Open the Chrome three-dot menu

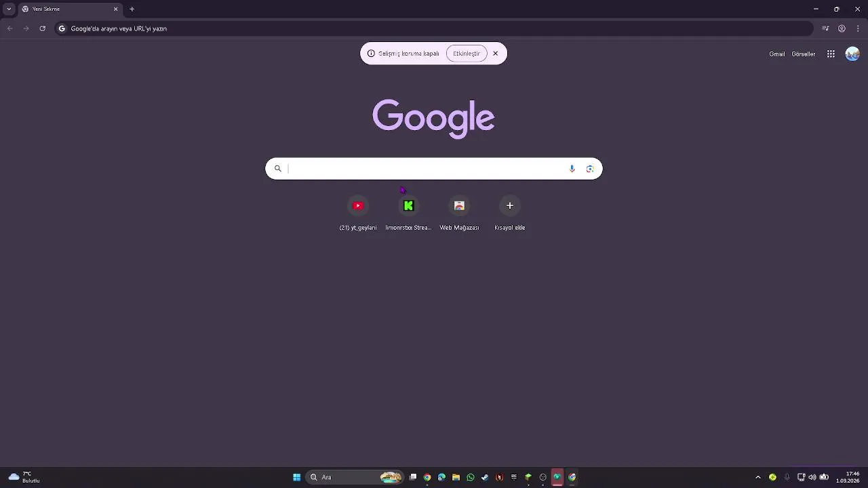point(858,28)
